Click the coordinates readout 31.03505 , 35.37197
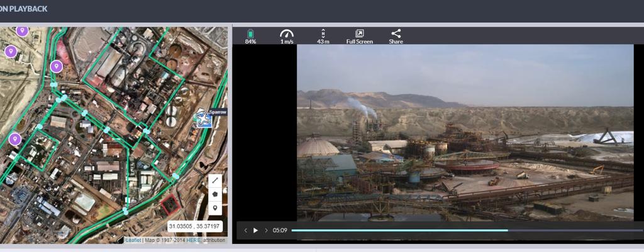Screen dimensions: 644x252 click(195, 226)
